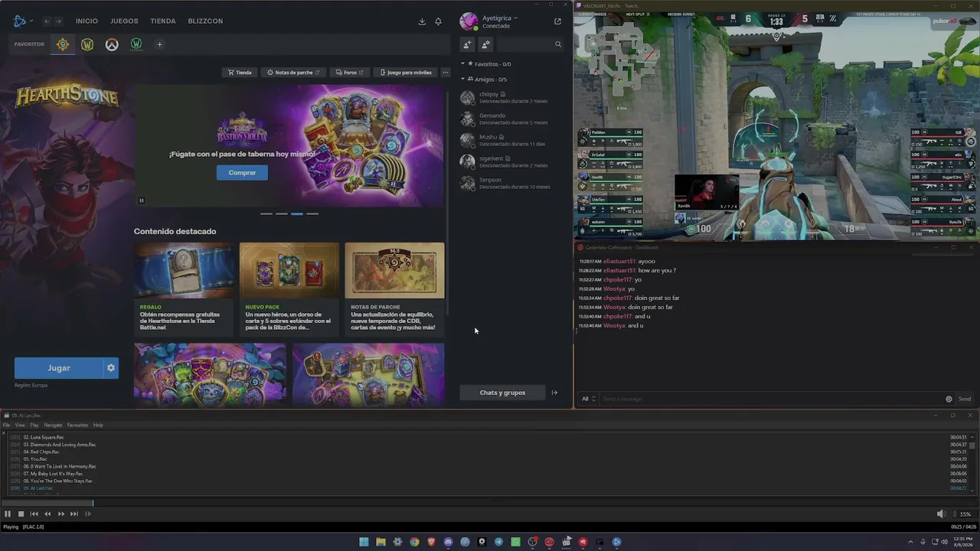This screenshot has height=551, width=980.
Task: Open the Play menu in music player
Action: point(34,425)
